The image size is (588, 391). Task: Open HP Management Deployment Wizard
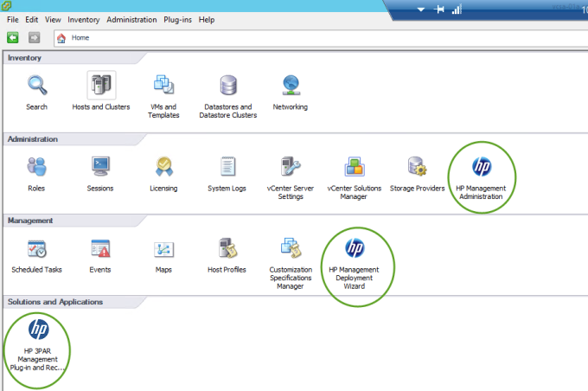(355, 249)
